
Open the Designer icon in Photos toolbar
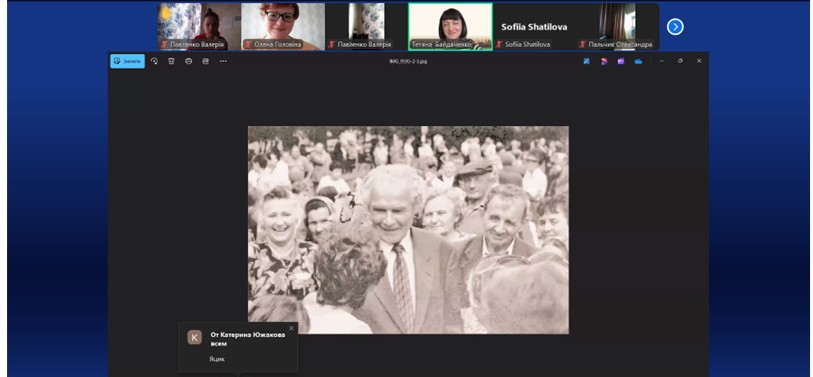[x=604, y=61]
